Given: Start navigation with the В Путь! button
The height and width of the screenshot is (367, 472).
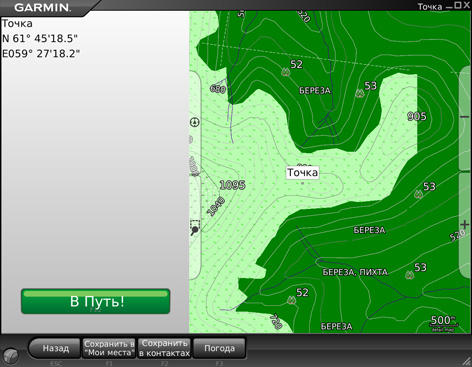Looking at the screenshot, I should coord(96,301).
